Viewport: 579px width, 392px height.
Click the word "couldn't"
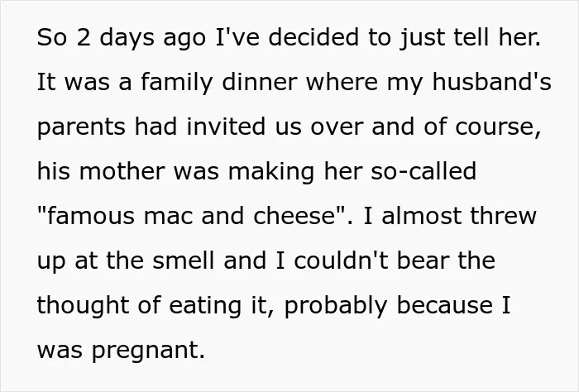[x=341, y=261]
